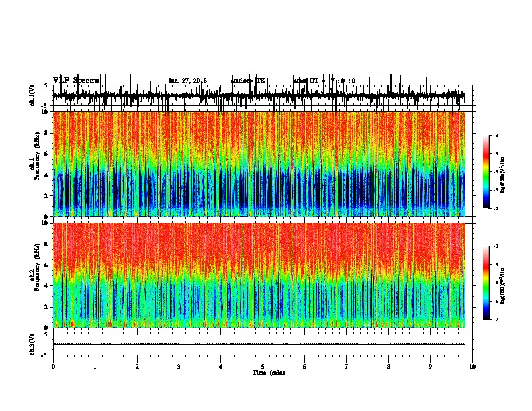Click the 'ch.1(V)' axis label
Screen dimensions: 532x411
(32, 95)
